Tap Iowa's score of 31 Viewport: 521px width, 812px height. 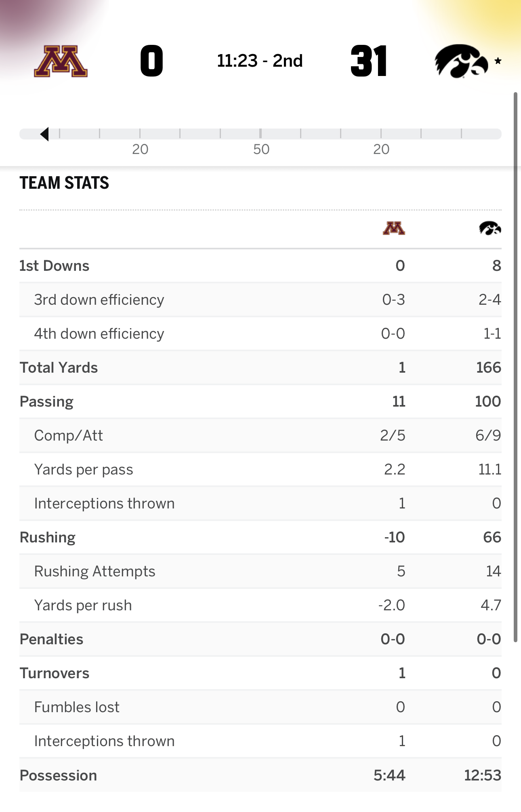[x=369, y=61]
